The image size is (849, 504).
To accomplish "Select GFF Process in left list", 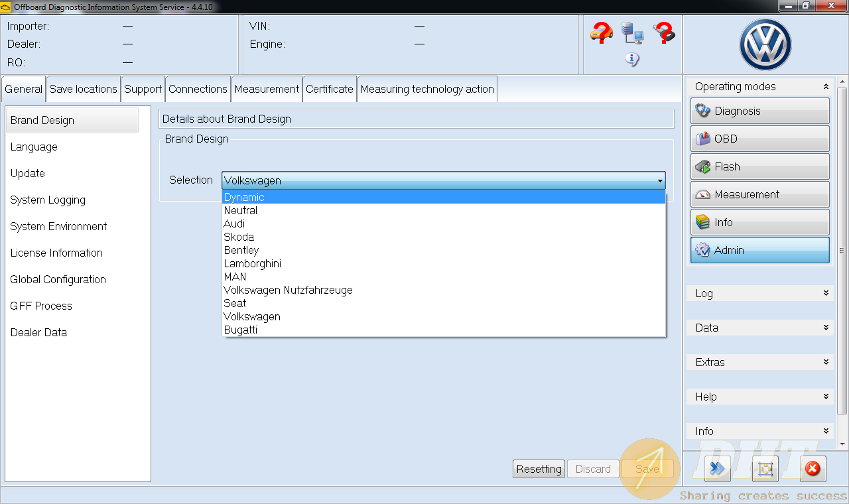I will click(x=72, y=306).
